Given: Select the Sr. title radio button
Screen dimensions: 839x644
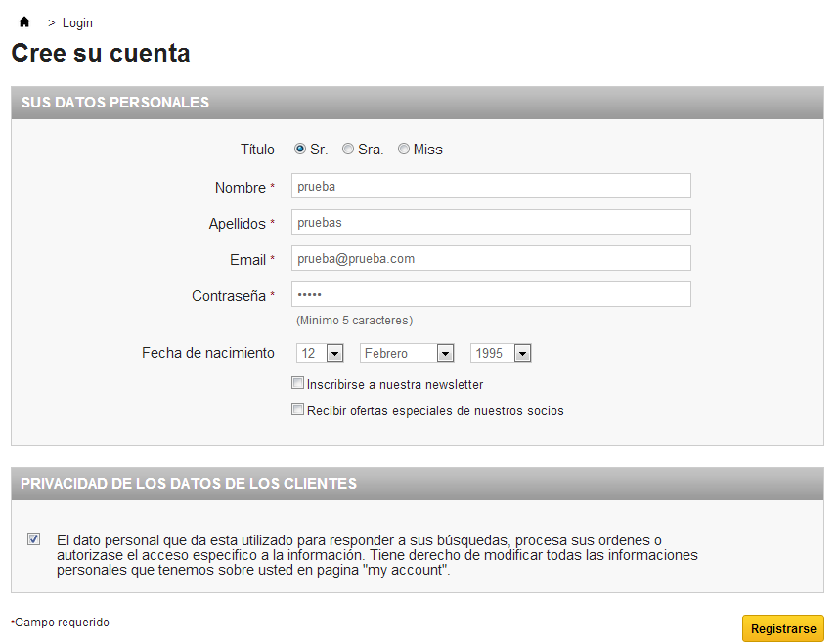Looking at the screenshot, I should [299, 149].
